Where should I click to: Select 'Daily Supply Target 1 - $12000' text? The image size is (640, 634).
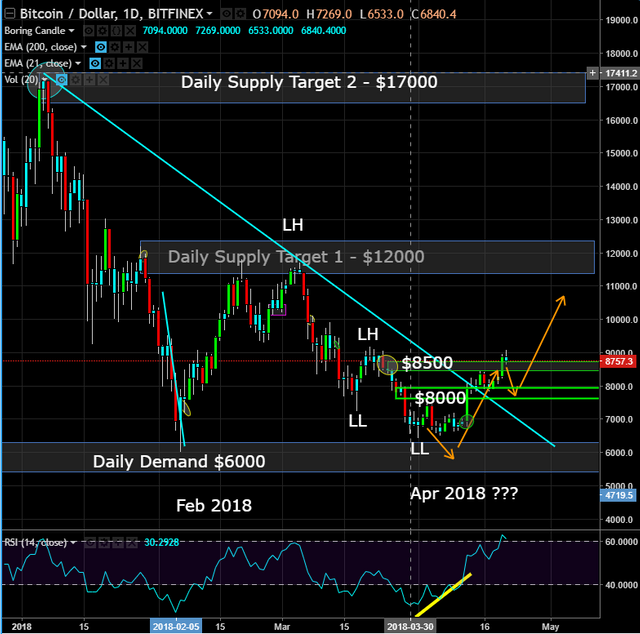[296, 257]
